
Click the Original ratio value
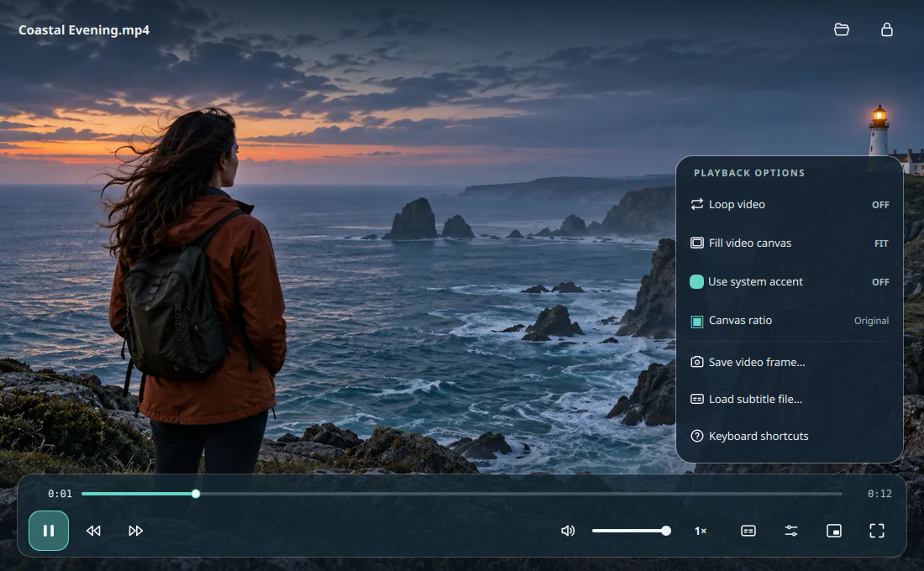(x=872, y=321)
